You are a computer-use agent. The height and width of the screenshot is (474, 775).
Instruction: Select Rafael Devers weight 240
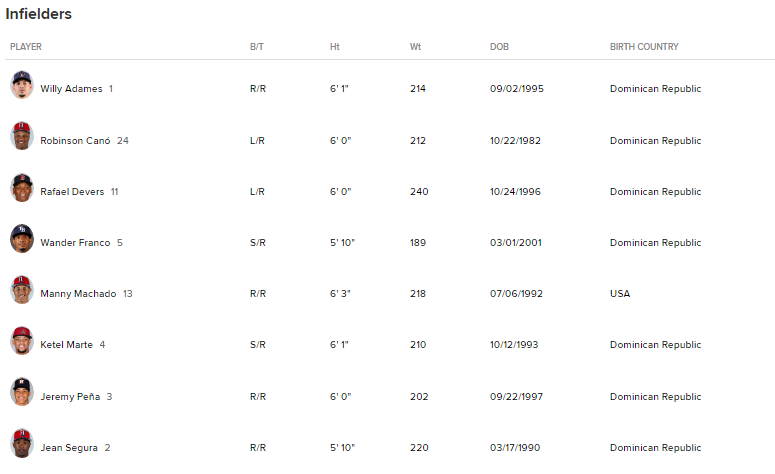(419, 192)
